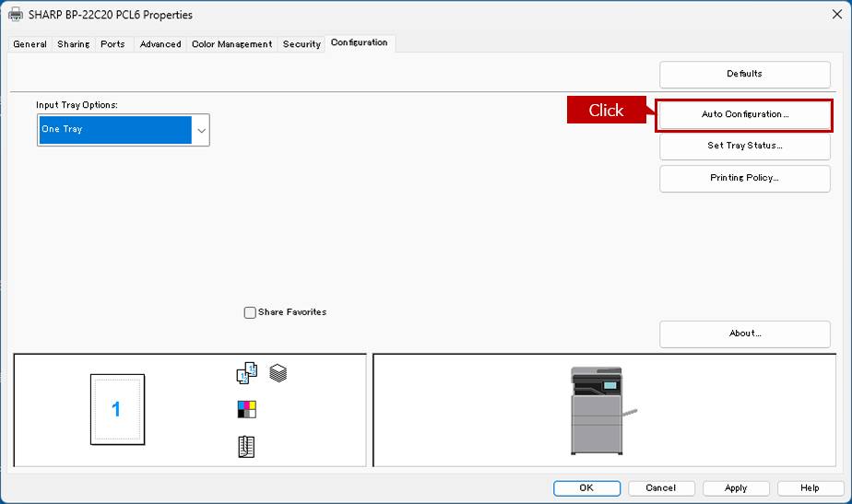Click the Cancel button
The height and width of the screenshot is (504, 852).
point(661,488)
